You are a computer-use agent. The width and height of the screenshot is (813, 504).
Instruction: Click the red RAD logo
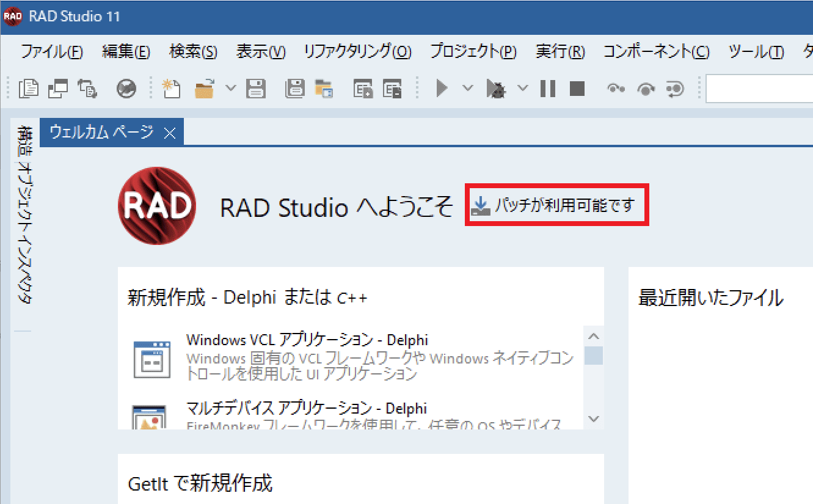click(157, 205)
